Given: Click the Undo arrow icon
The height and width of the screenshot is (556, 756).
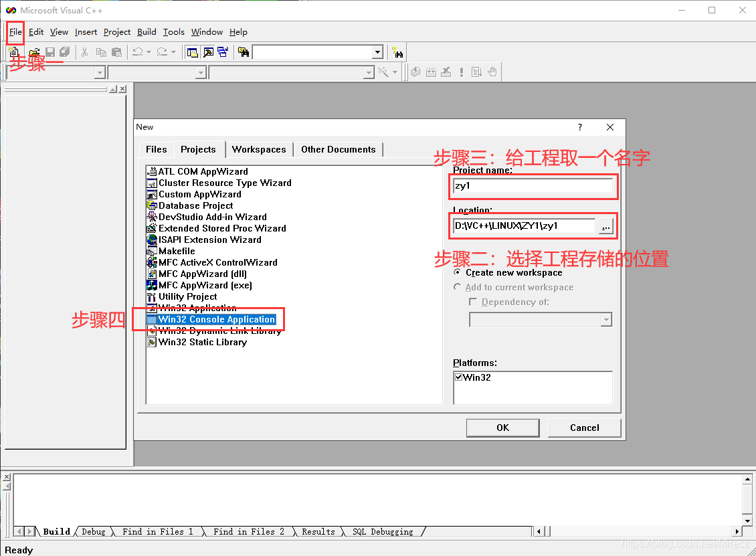Looking at the screenshot, I should pos(137,52).
